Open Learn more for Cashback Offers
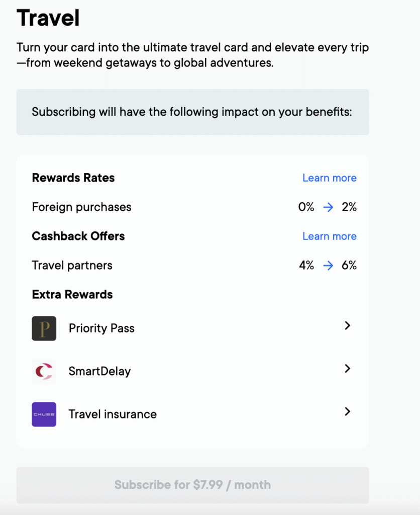The width and height of the screenshot is (420, 515). [329, 236]
